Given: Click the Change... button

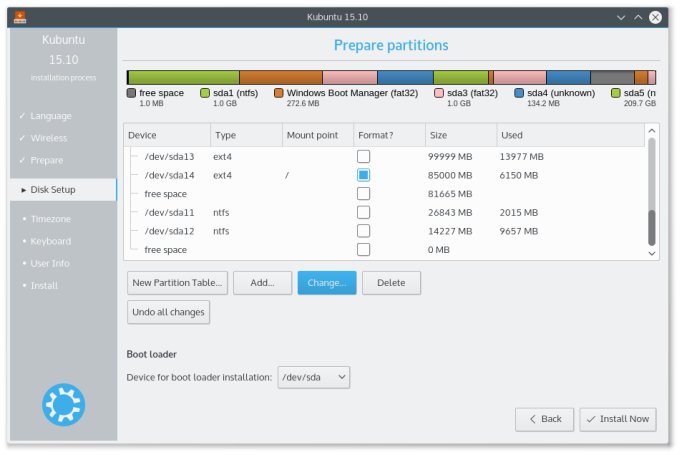Looking at the screenshot, I should coord(327,283).
